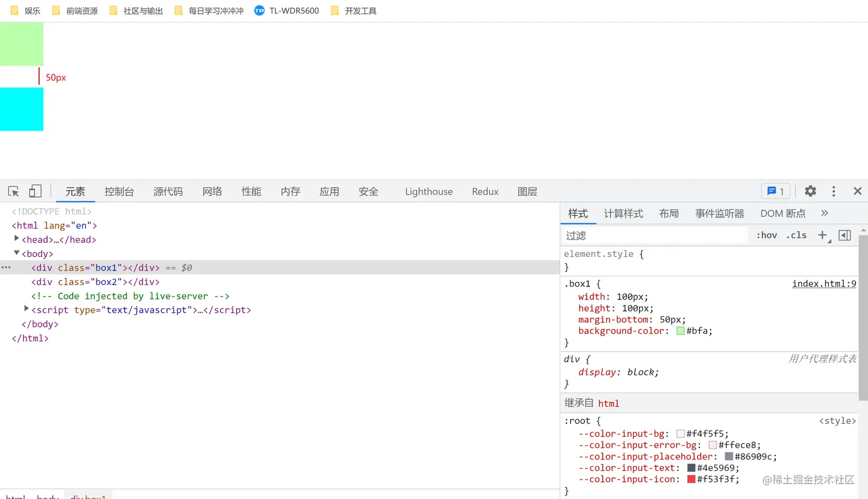Open the 网络 tab
Image resolution: width=868 pixels, height=499 pixels.
[x=212, y=192]
